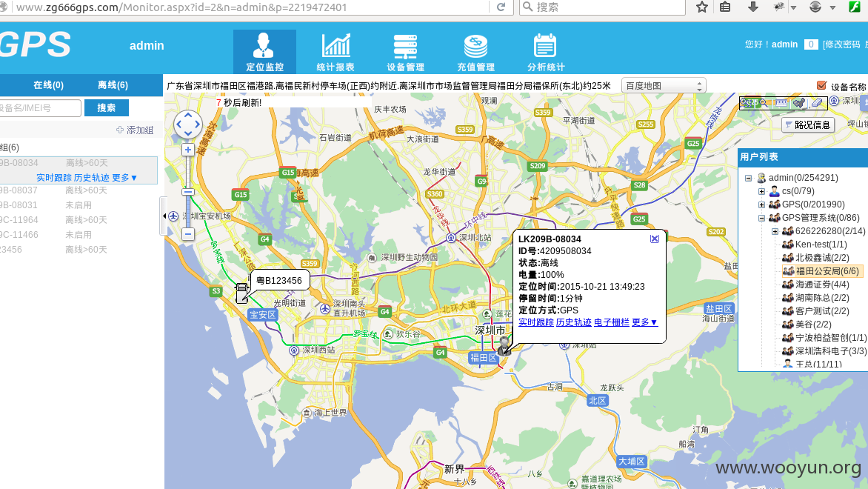The width and height of the screenshot is (868, 489).
Task: Collapse the left device panel arrow
Action: [x=164, y=216]
